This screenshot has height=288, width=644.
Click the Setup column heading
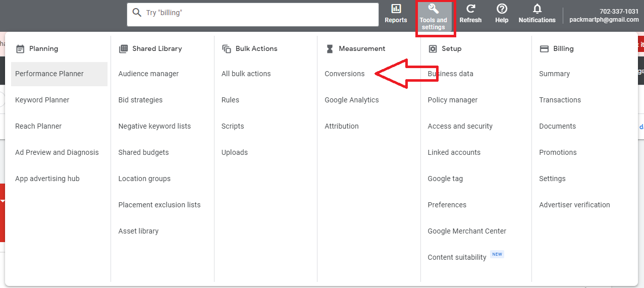click(452, 49)
